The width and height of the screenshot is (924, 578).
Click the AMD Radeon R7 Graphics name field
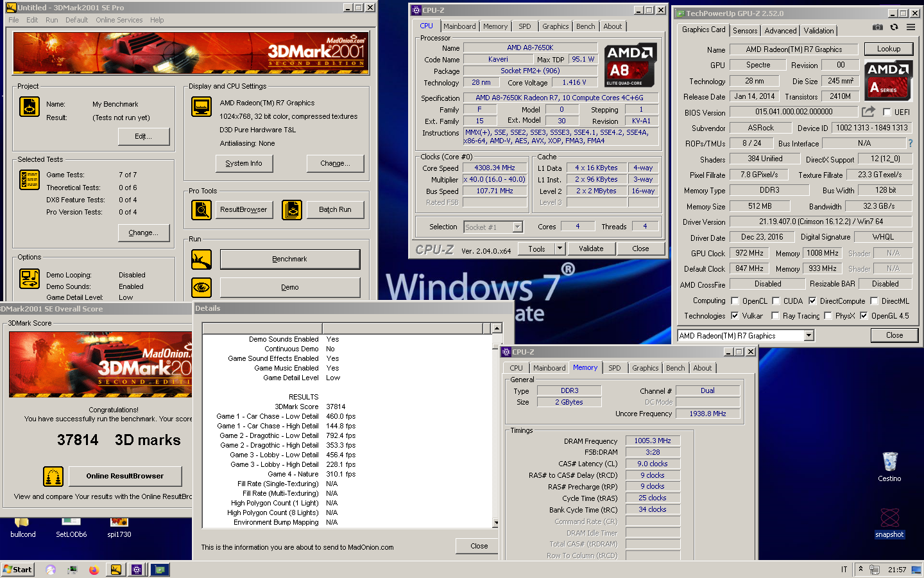(794, 49)
